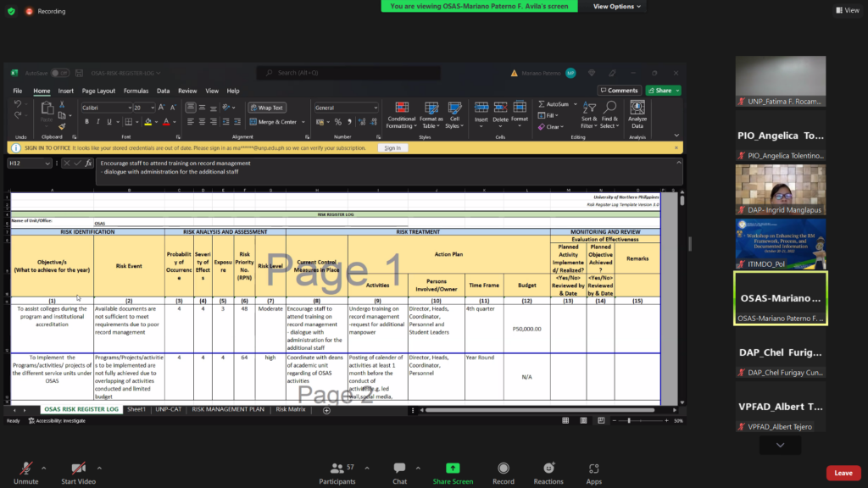Open the Font Color swatch

pos(166,122)
